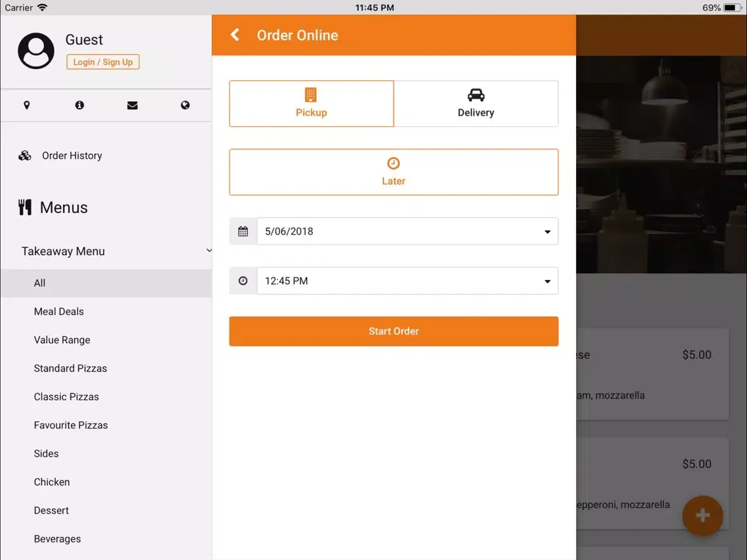747x560 pixels.
Task: Select the All menu category
Action: [x=107, y=283]
